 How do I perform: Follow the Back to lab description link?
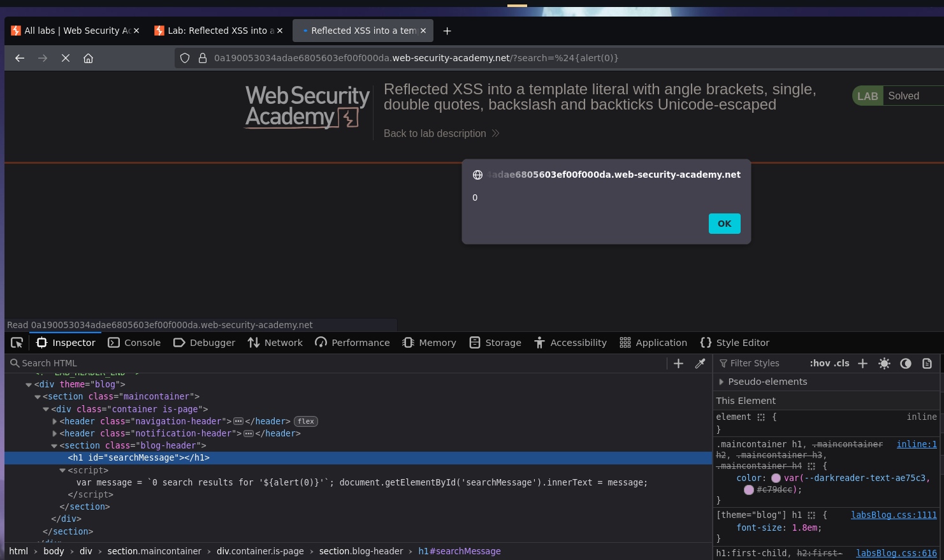(x=441, y=133)
